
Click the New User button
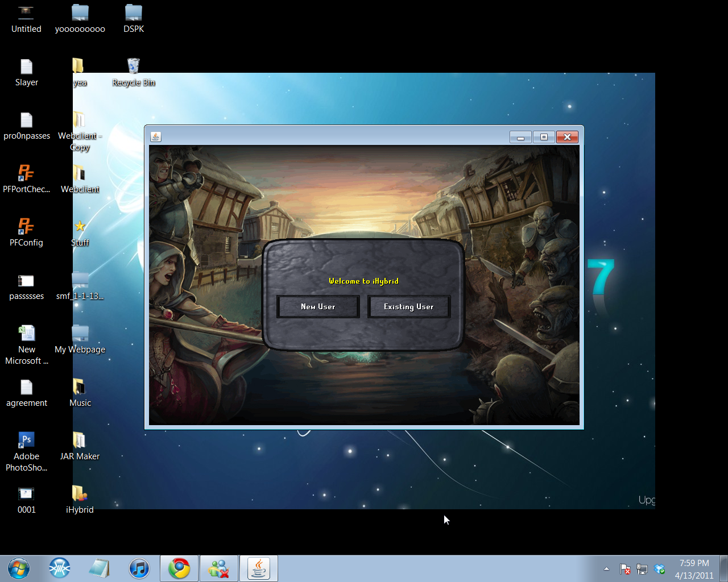pos(318,306)
